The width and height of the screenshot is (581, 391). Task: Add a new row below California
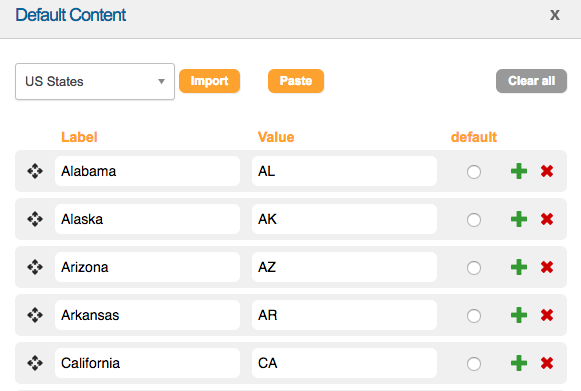[x=519, y=363]
